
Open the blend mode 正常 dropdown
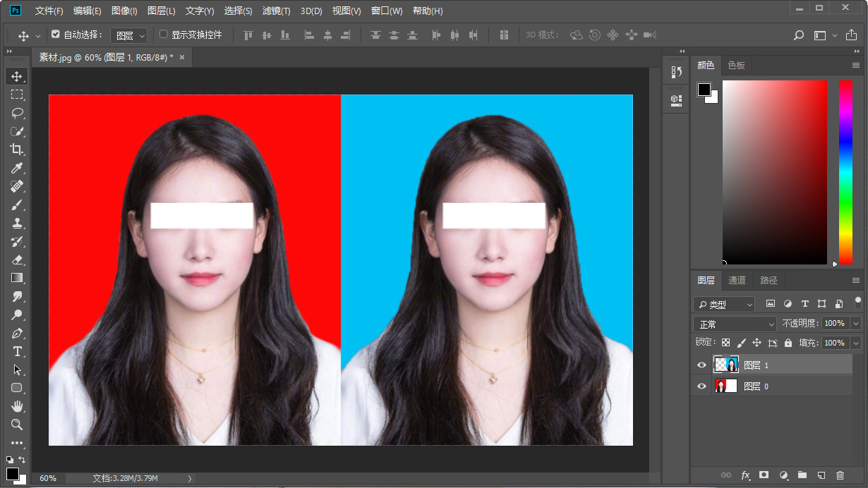(735, 324)
